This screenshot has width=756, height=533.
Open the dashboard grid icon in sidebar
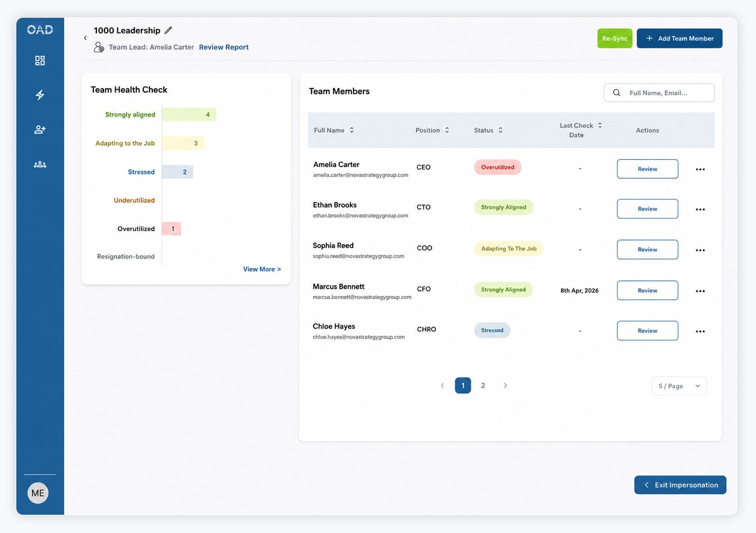(40, 60)
